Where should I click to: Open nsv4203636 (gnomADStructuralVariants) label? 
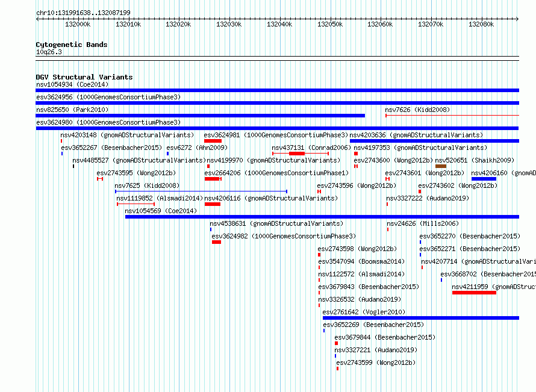[x=416, y=135]
